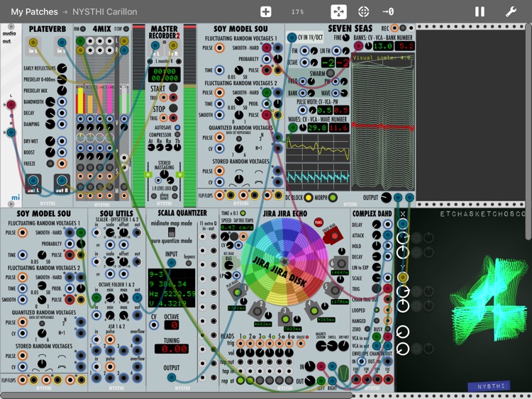
Task: Toggle the HANGED button on Complex DAHD
Action: tap(376, 320)
